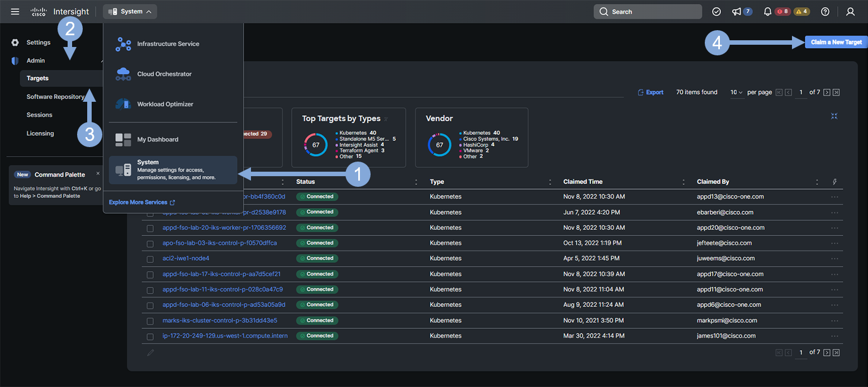The image size is (868, 387).
Task: Open the announcements megaphone icon
Action: 737,12
